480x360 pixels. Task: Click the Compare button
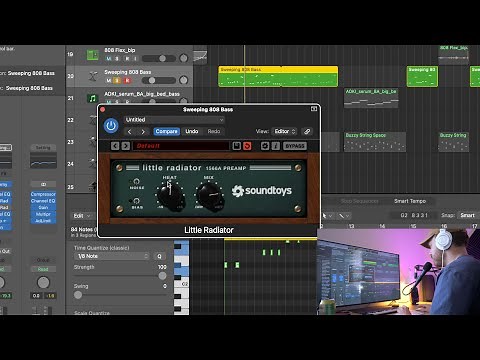(167, 131)
